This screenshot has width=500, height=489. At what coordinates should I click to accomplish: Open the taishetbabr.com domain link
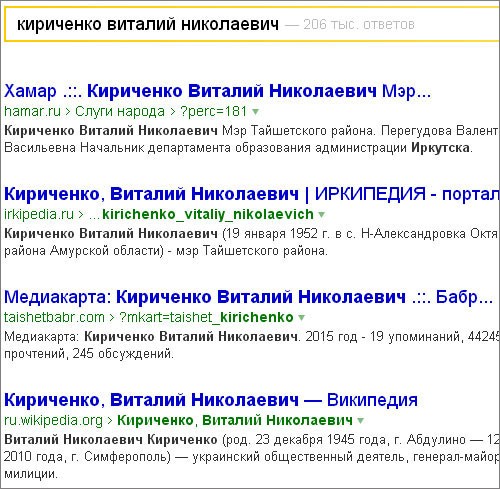[54, 317]
